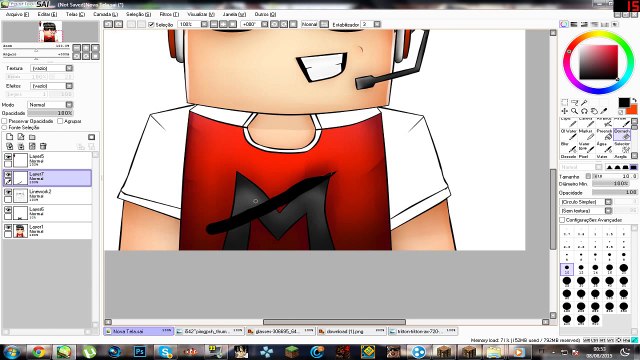Hide Layer7 using its eye icon
The width and height of the screenshot is (640, 360).
(8, 175)
